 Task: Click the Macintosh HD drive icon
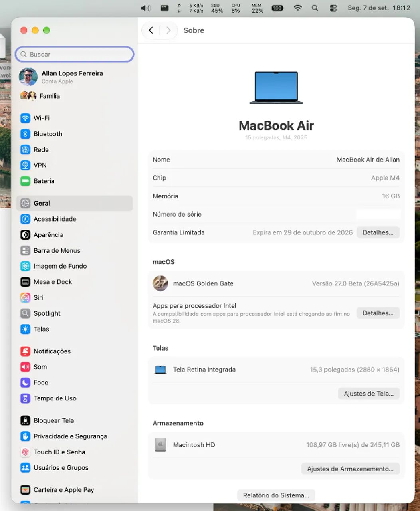tap(160, 445)
